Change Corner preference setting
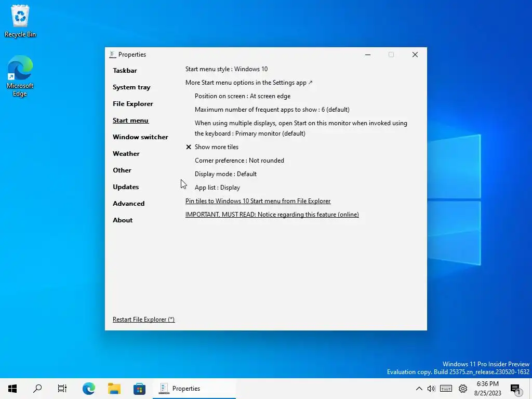 pos(239,161)
